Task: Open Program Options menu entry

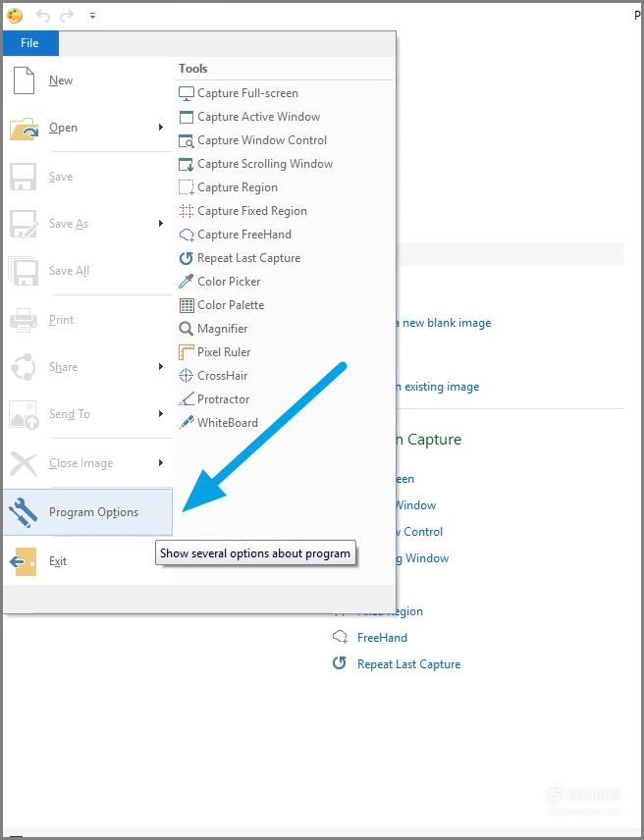Action: pyautogui.click(x=88, y=512)
